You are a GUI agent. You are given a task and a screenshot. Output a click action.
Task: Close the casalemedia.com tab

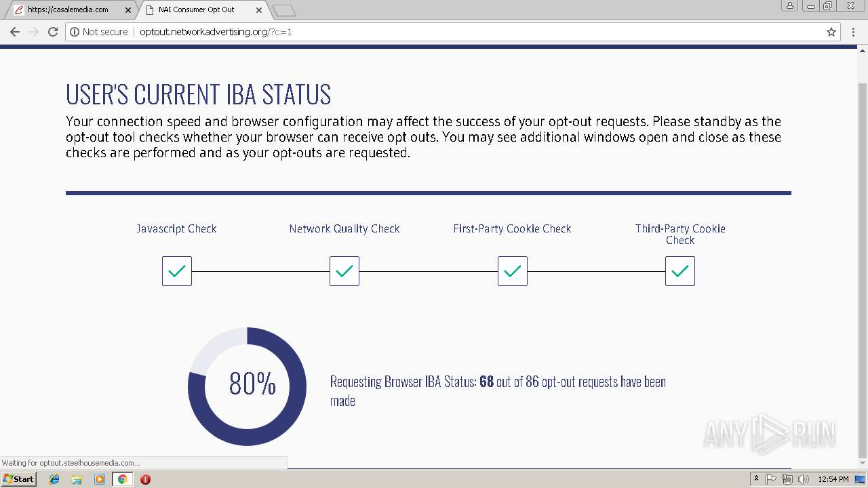tap(128, 10)
